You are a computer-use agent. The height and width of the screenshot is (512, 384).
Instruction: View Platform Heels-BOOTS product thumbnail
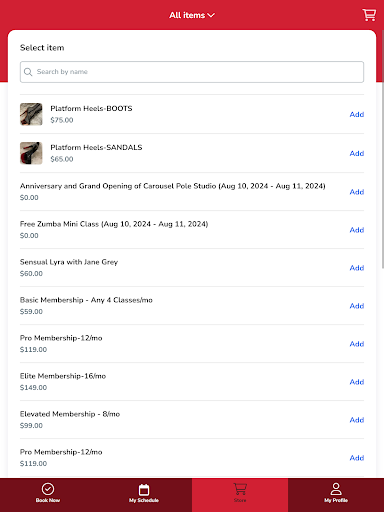pos(31,114)
